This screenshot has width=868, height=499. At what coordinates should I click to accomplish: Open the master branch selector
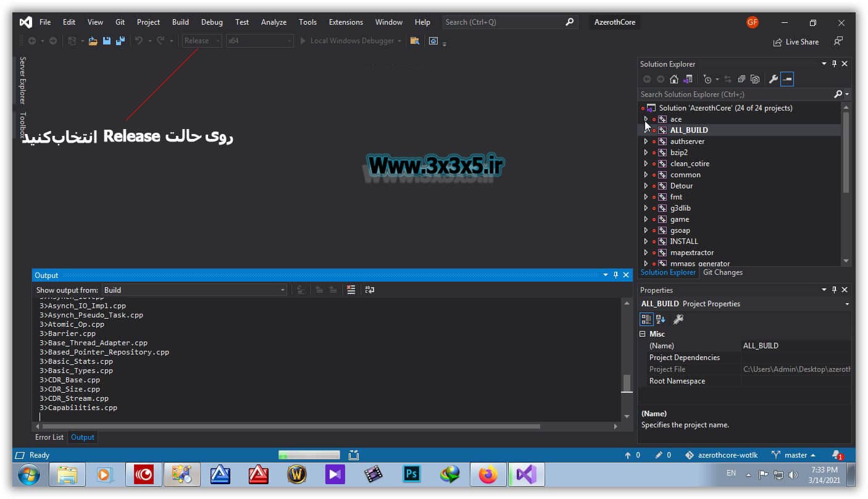coord(794,455)
